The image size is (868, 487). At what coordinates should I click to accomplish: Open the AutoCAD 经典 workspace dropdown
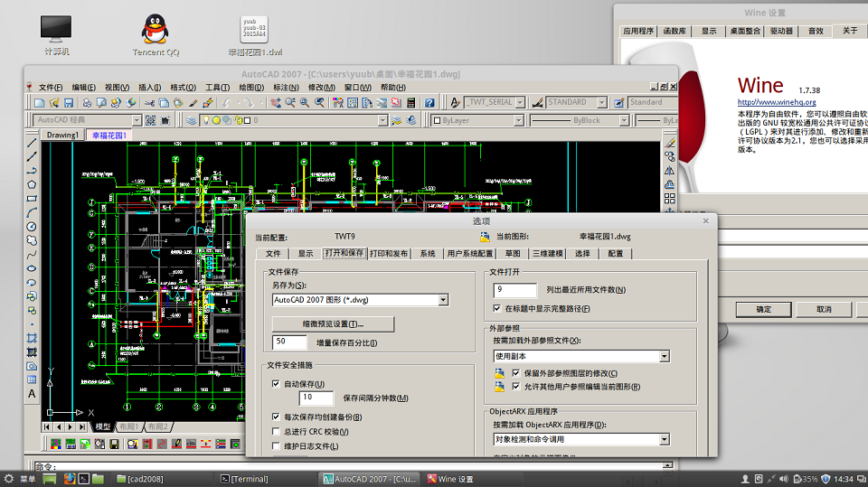point(137,120)
